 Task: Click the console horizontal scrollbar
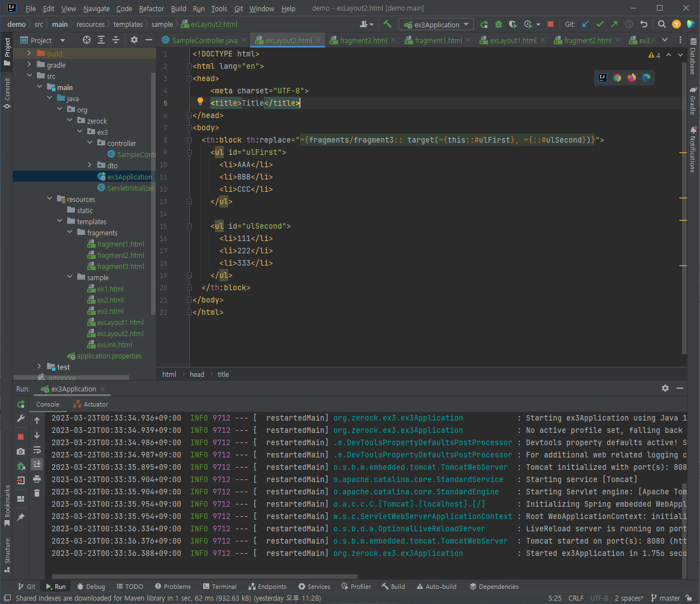tap(205, 576)
